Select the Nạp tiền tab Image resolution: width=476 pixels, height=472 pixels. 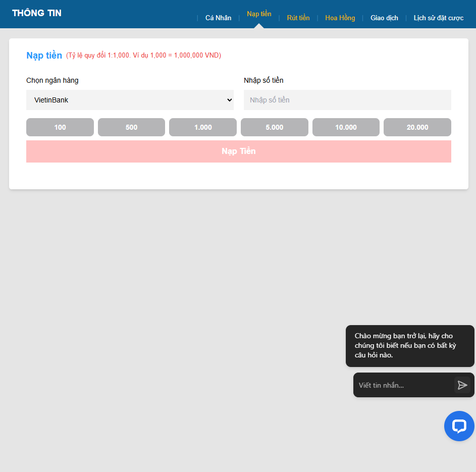[259, 14]
